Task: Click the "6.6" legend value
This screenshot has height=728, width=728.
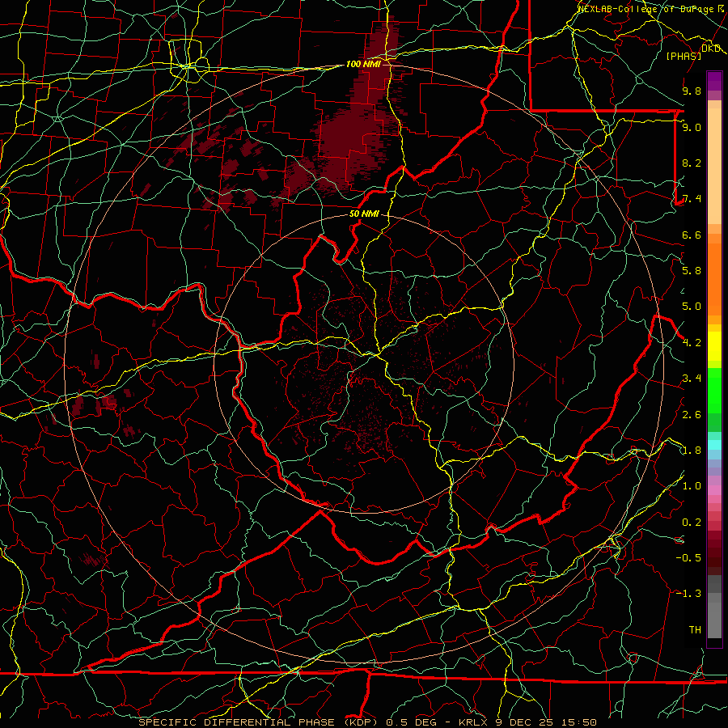Action: click(692, 235)
